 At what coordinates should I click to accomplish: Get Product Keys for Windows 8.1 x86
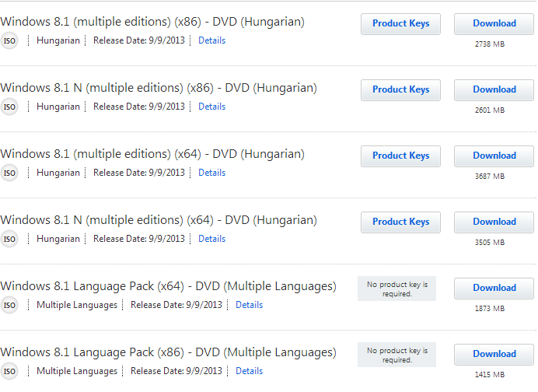[400, 24]
